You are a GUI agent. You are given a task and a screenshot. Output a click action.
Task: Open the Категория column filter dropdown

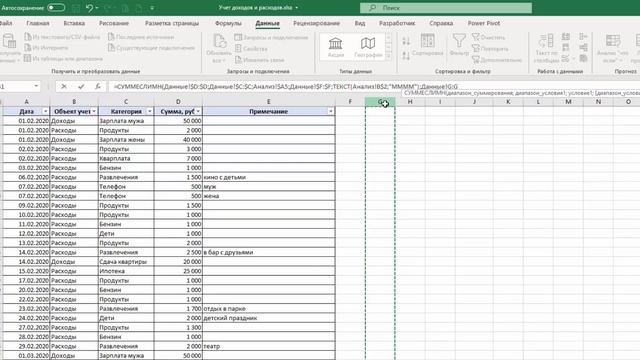pos(149,111)
